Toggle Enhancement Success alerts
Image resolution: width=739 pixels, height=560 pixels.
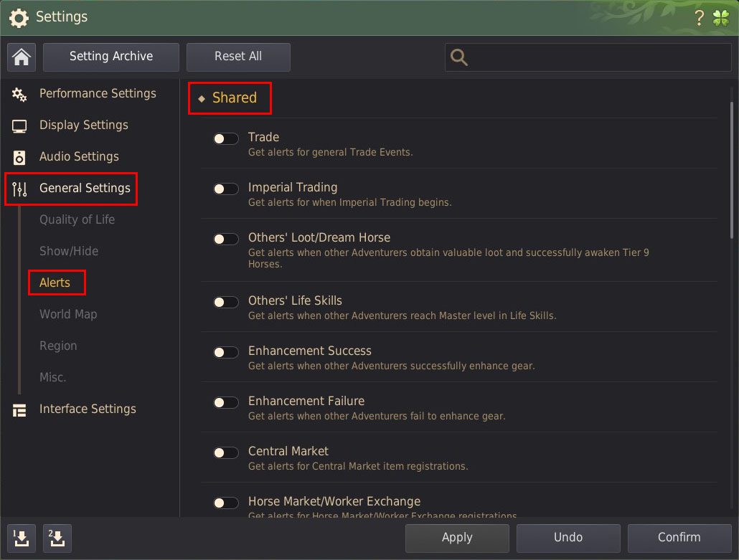226,352
